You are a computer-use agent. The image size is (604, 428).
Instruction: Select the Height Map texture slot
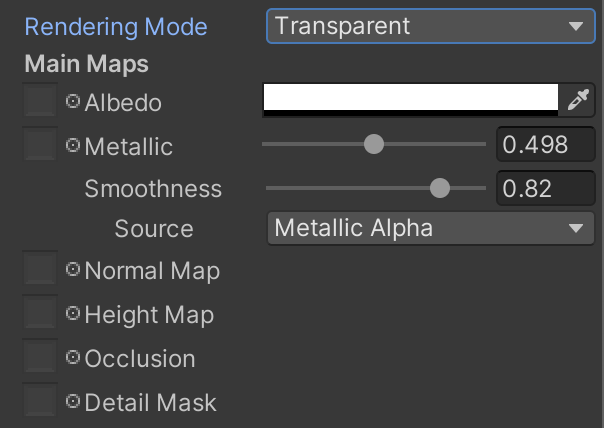(40, 312)
